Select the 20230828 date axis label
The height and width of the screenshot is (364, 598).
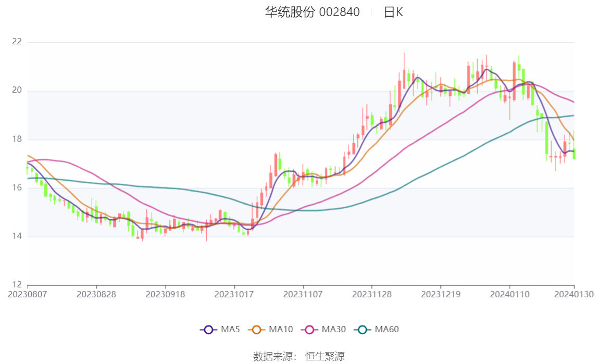pyautogui.click(x=96, y=295)
